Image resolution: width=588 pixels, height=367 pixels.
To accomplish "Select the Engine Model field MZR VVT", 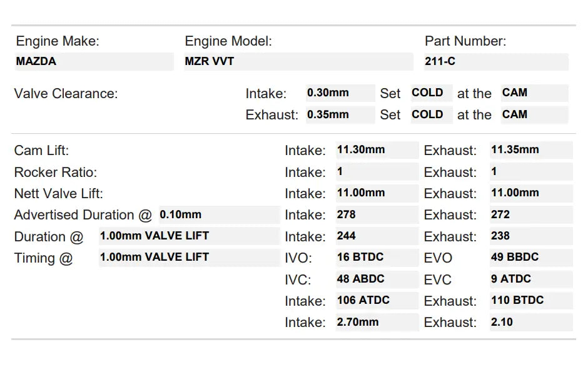I will (x=298, y=62).
